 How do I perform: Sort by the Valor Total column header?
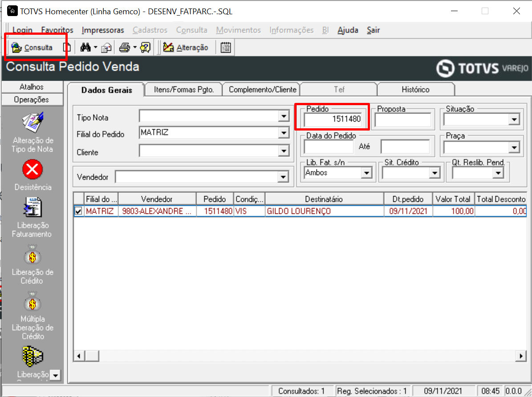pyautogui.click(x=453, y=199)
